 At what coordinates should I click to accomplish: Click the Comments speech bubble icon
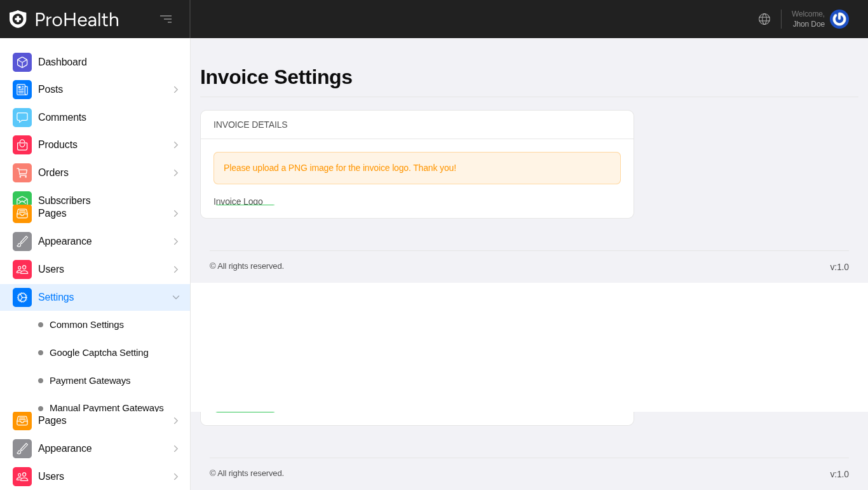click(22, 118)
